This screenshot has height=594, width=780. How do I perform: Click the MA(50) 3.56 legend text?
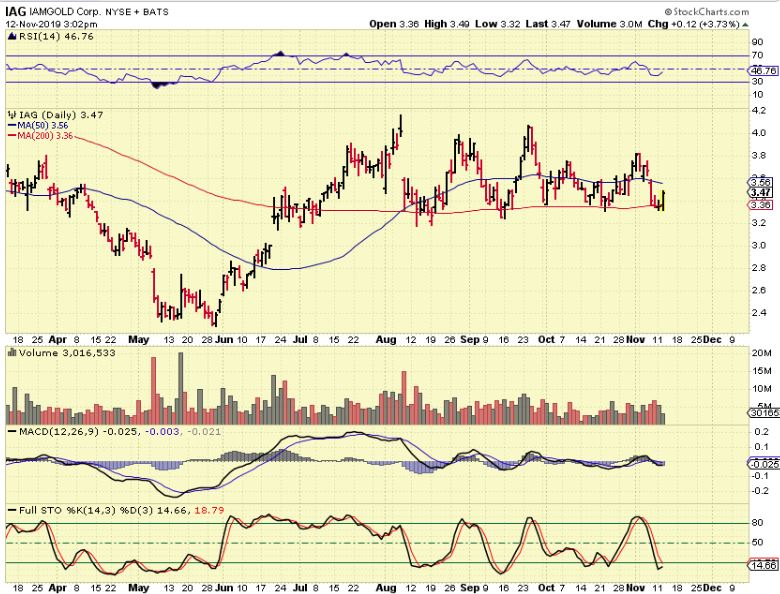pos(43,126)
